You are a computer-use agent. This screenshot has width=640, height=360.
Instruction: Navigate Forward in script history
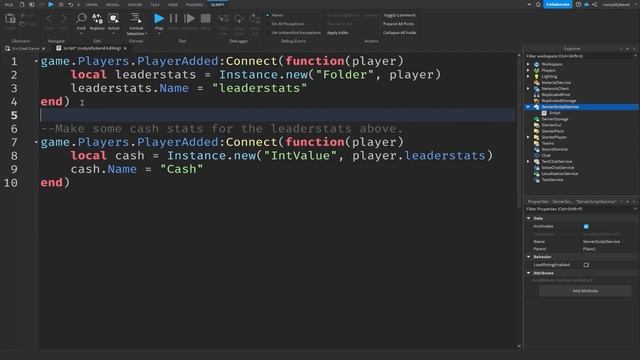pos(64,18)
